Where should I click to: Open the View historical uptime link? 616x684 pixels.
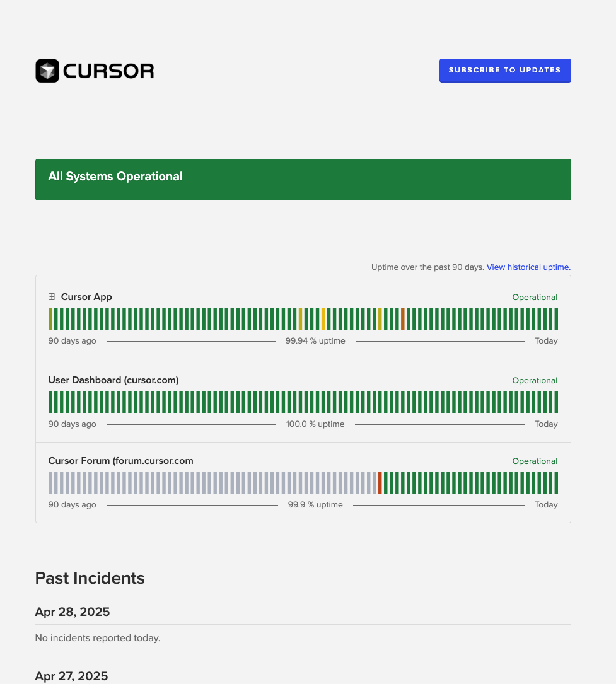click(528, 267)
